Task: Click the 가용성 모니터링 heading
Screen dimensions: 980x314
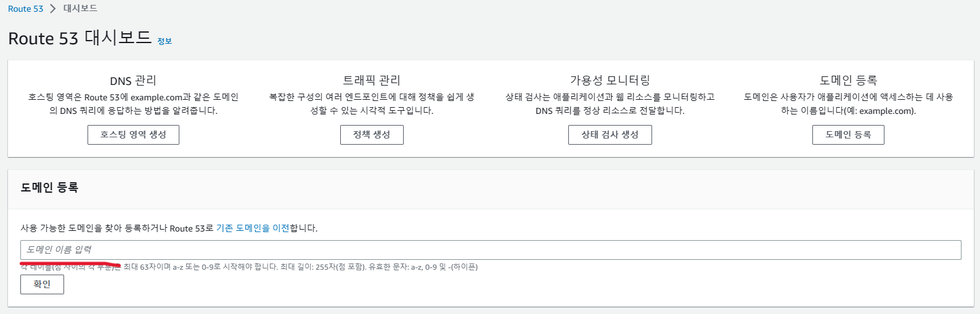Action: coord(610,80)
